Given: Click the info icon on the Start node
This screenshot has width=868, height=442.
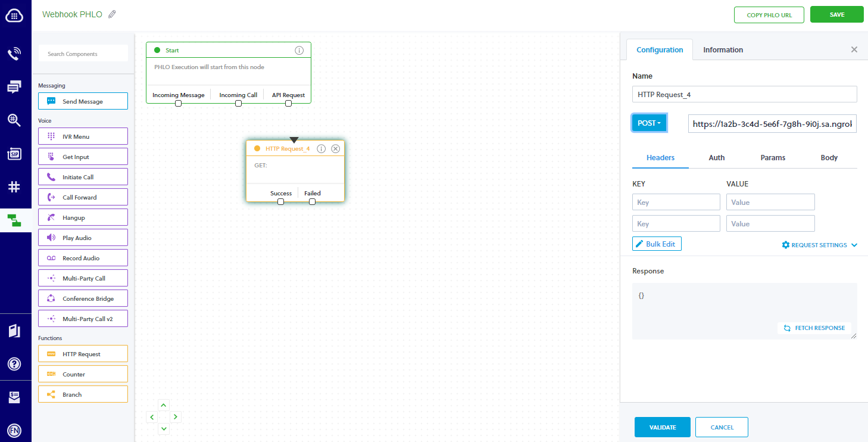Looking at the screenshot, I should (299, 50).
